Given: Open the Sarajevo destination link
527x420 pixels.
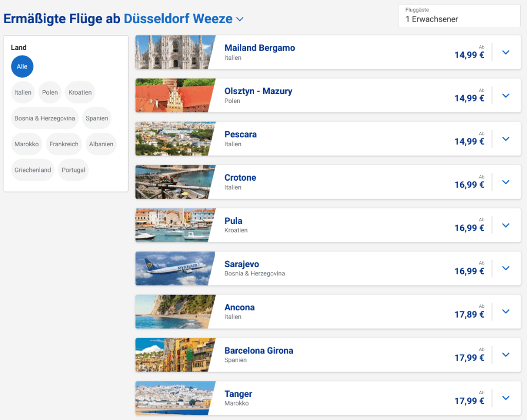Looking at the screenshot, I should tap(242, 264).
